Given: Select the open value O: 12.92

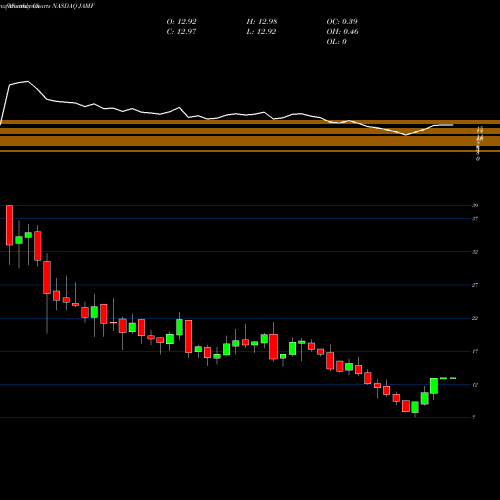Looking at the screenshot, I should pos(181,22).
